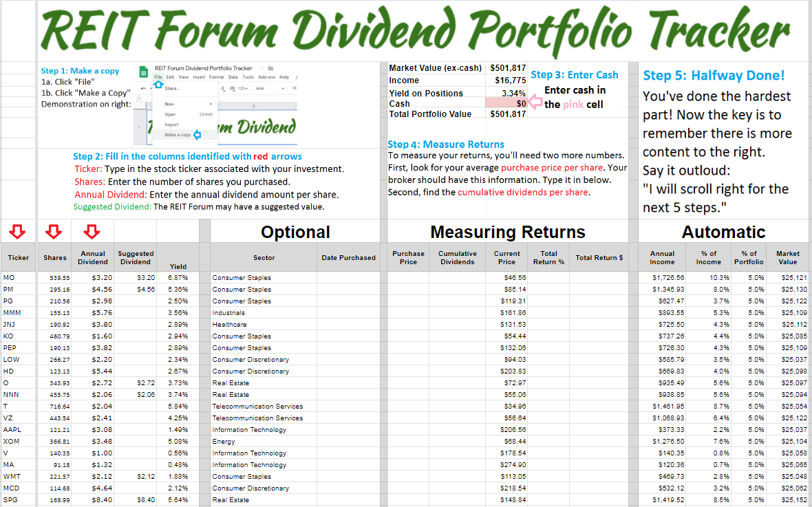The height and width of the screenshot is (507, 812).
Task: Select the pink Cash input cell
Action: click(506, 104)
